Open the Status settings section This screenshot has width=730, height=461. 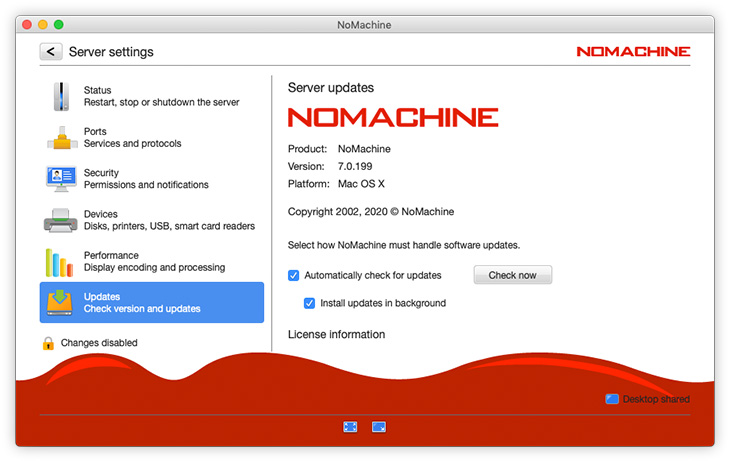point(160,96)
